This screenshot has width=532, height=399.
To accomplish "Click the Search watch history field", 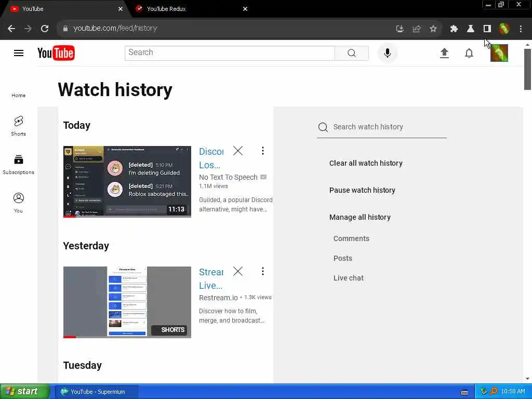I will pos(389,127).
